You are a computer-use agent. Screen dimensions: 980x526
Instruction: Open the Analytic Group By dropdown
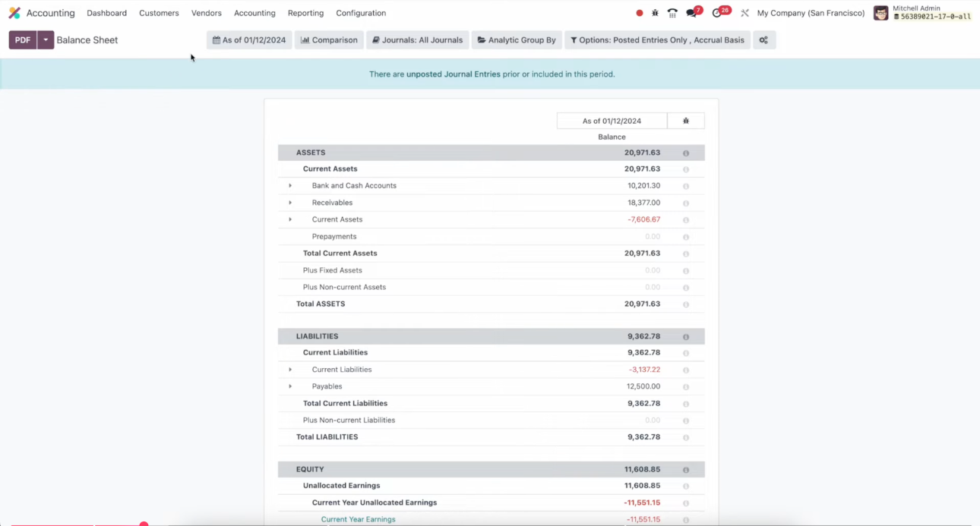point(517,40)
